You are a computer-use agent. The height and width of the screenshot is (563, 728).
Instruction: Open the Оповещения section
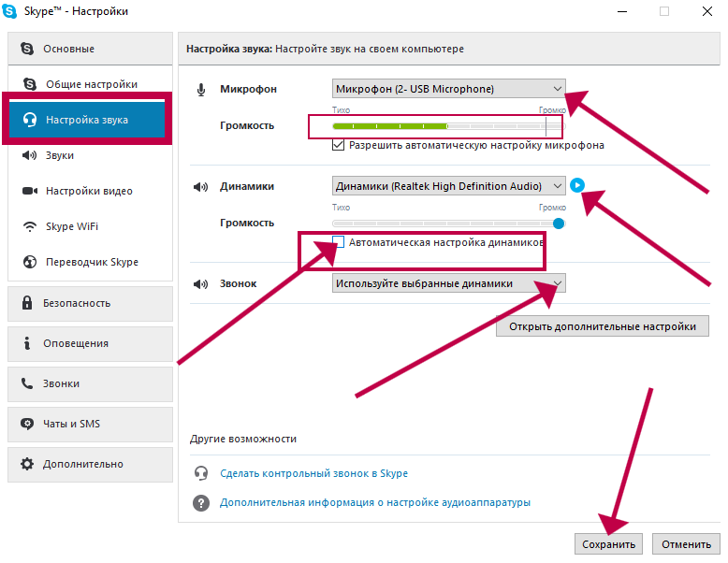[x=90, y=343]
